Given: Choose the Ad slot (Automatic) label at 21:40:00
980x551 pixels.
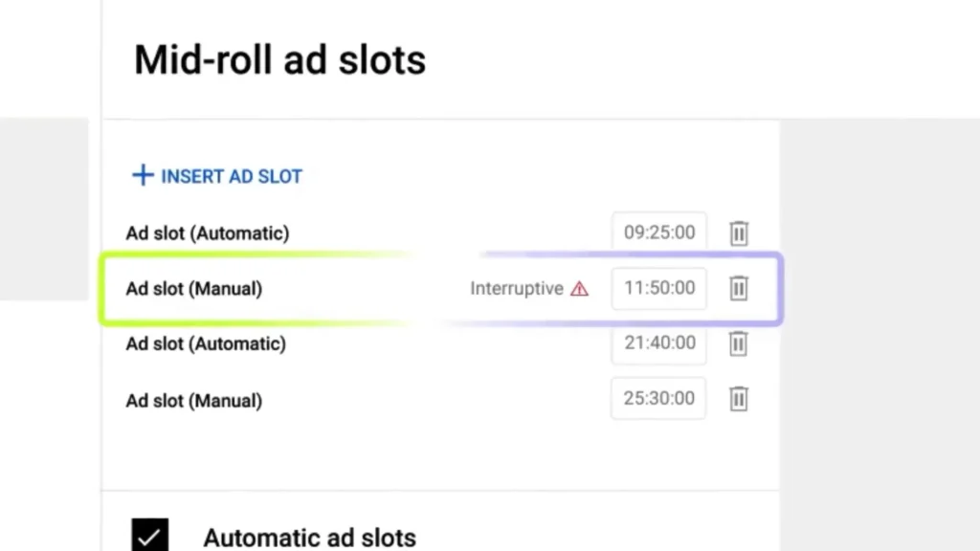Looking at the screenshot, I should [x=206, y=343].
